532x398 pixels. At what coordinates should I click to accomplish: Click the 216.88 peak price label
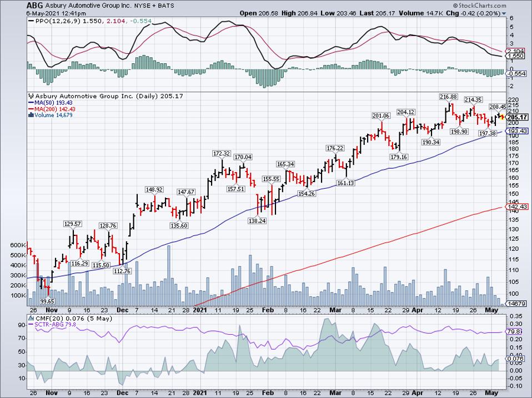tap(449, 97)
